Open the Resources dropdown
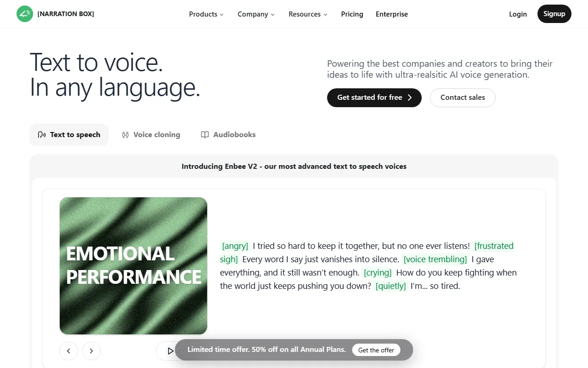The height and width of the screenshot is (368, 588). coord(307,14)
